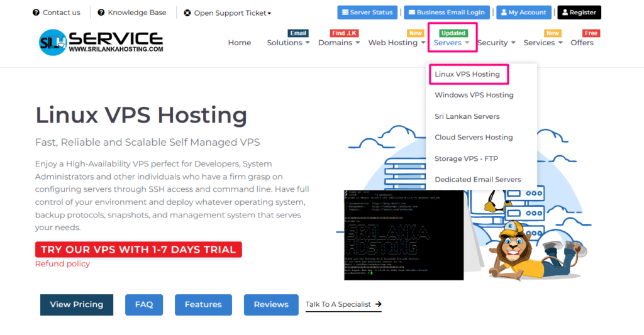Click the Register button

click(579, 12)
